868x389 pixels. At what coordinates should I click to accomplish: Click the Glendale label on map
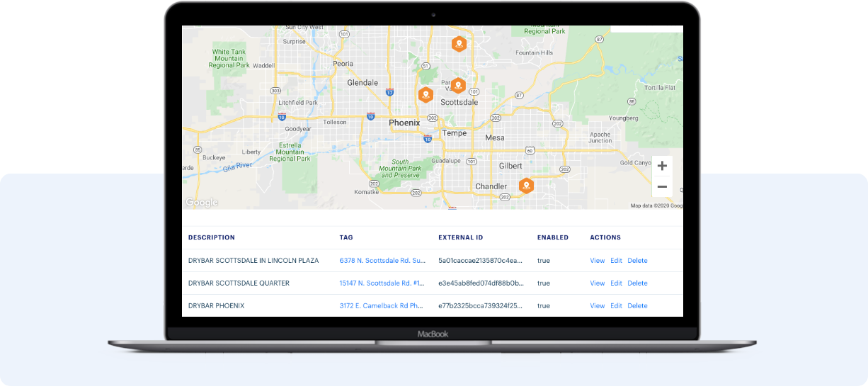click(362, 83)
